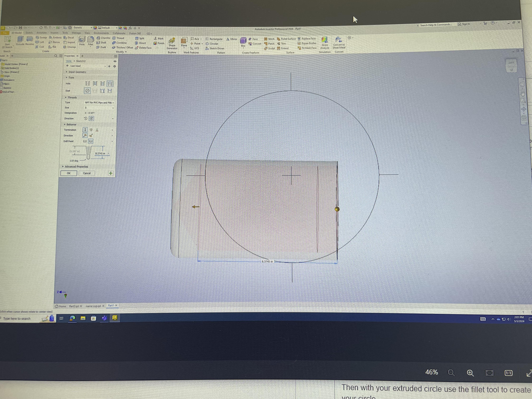The width and height of the screenshot is (532, 399).
Task: Expand the Advanced Properties section
Action: [75, 166]
